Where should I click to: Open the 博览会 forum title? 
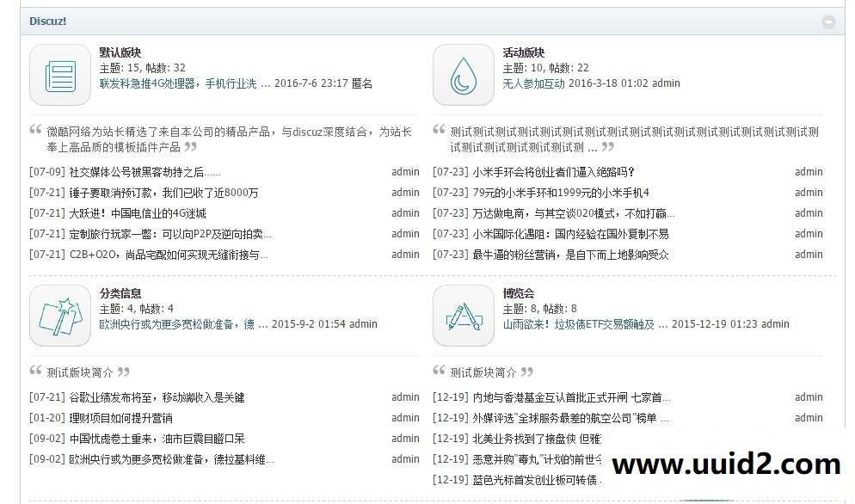pyautogui.click(x=519, y=293)
